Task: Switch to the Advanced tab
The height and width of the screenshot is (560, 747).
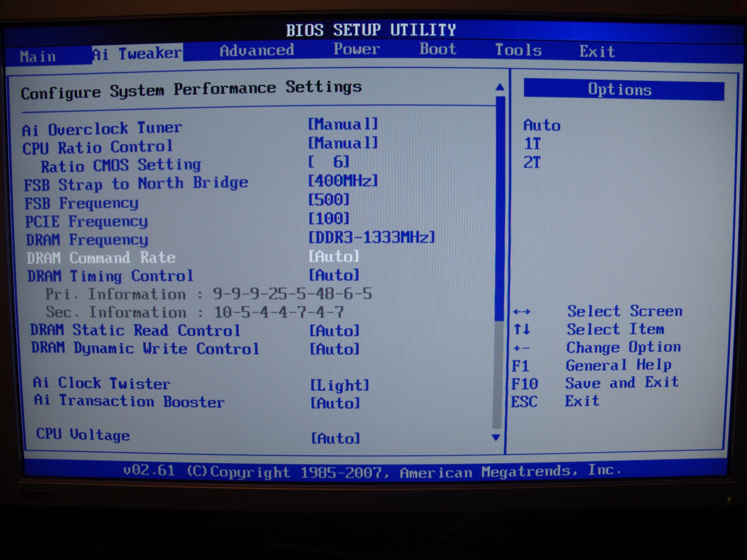Action: click(x=257, y=51)
